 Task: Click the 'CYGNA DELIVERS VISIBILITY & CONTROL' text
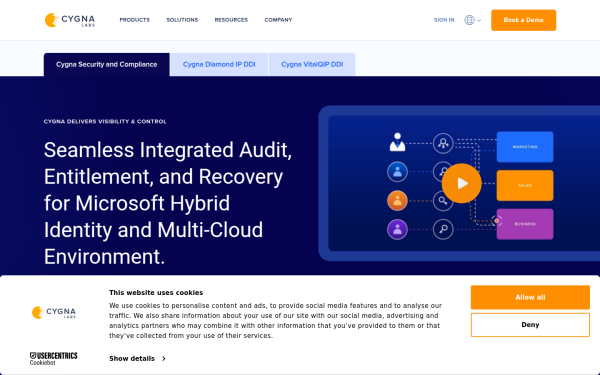click(105, 122)
